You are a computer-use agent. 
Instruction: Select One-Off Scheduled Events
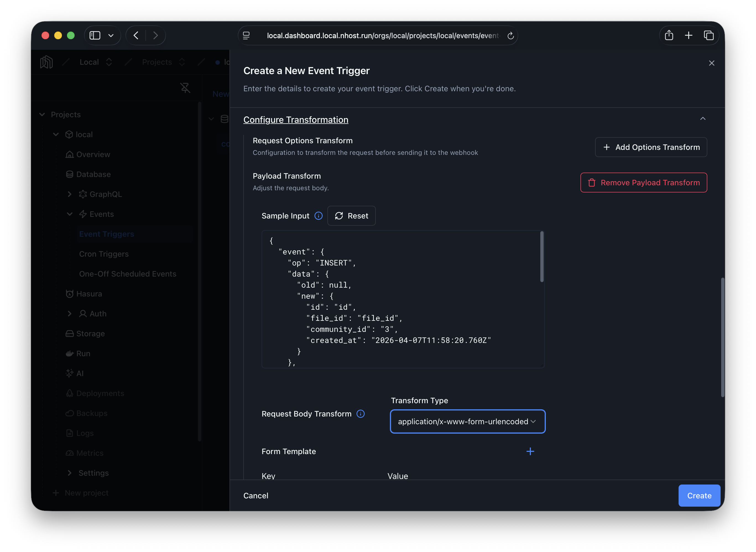128,274
